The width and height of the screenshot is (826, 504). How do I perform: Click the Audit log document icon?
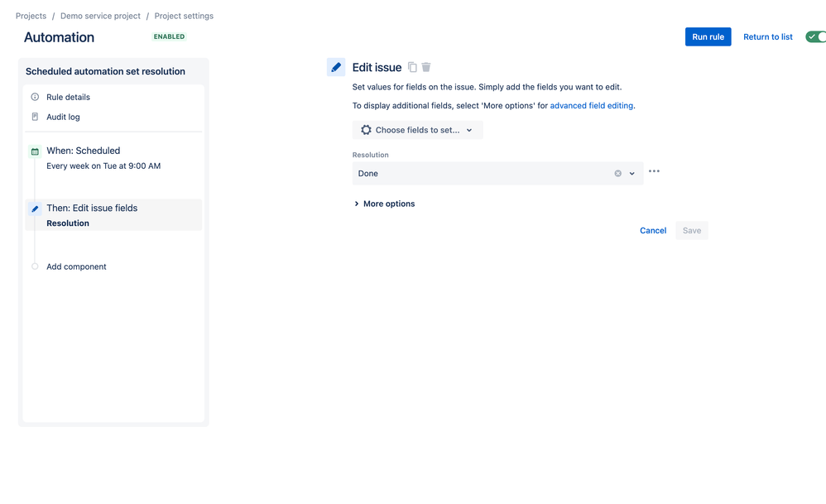[35, 117]
